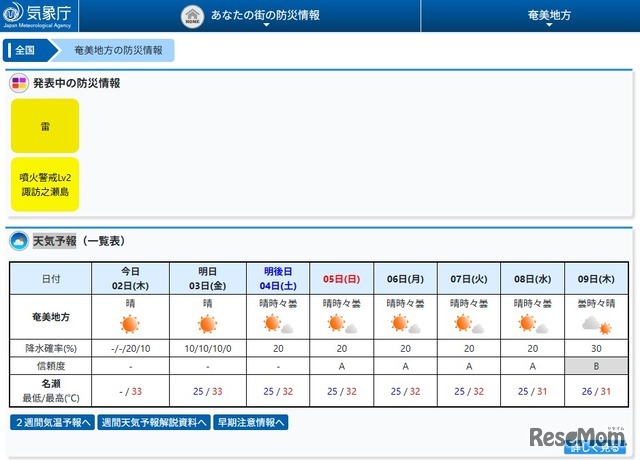Viewport: 640px width, 460px height.
Task: Open the Japan Meteorological Agency logo
Action: click(x=38, y=15)
